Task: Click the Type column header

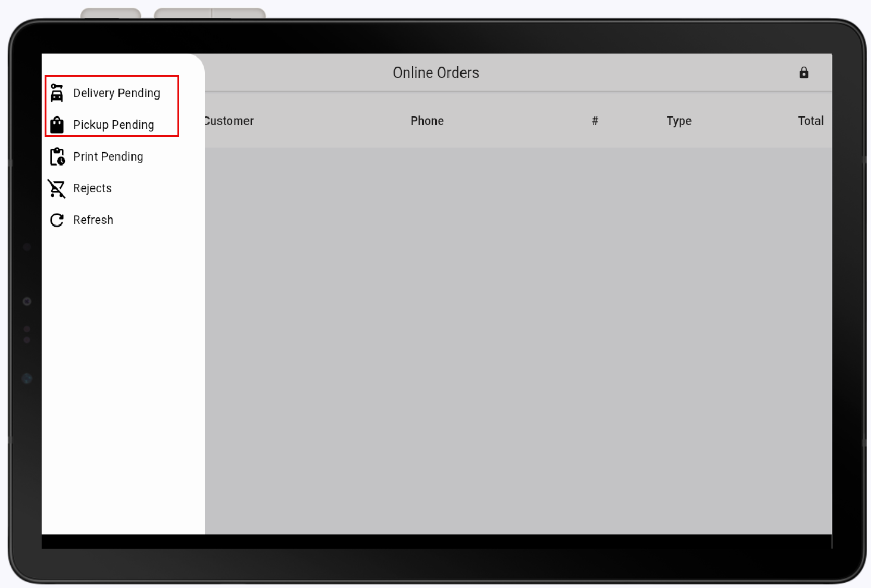Action: point(679,121)
